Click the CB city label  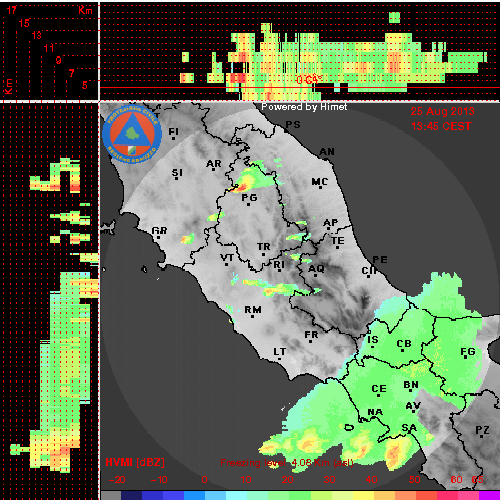coord(404,344)
